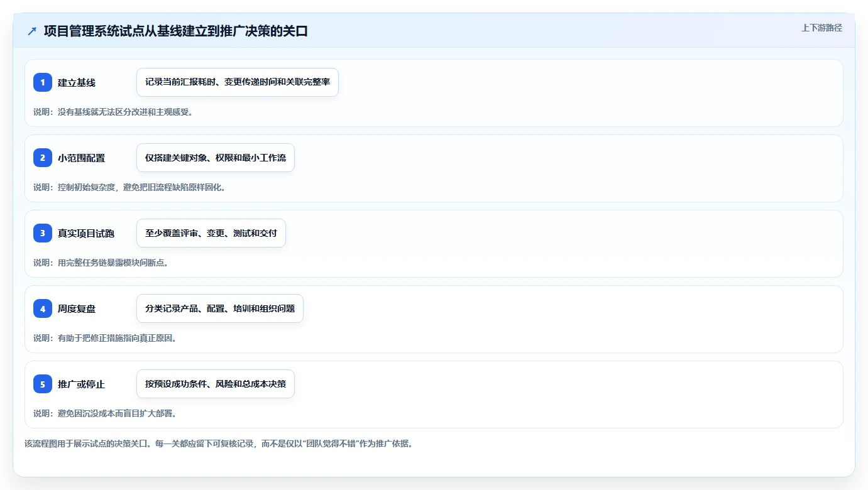The image size is (868, 490).
Task: Select the 真实项目试跑 step label
Action: coord(86,233)
